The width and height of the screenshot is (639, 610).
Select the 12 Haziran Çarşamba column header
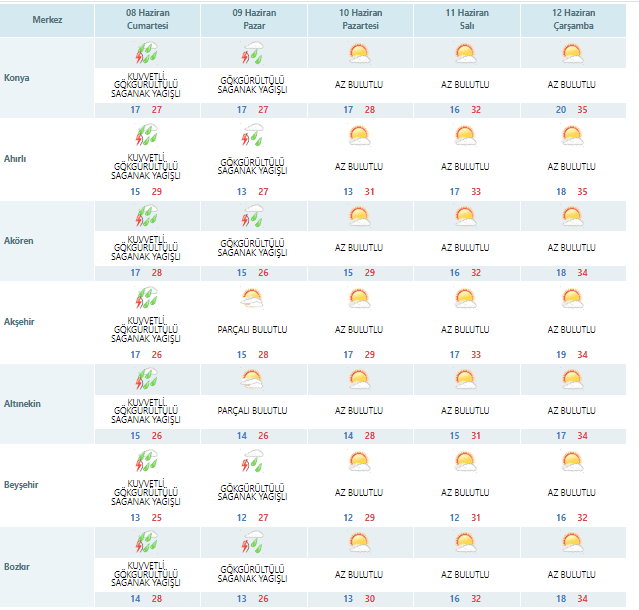pos(571,20)
